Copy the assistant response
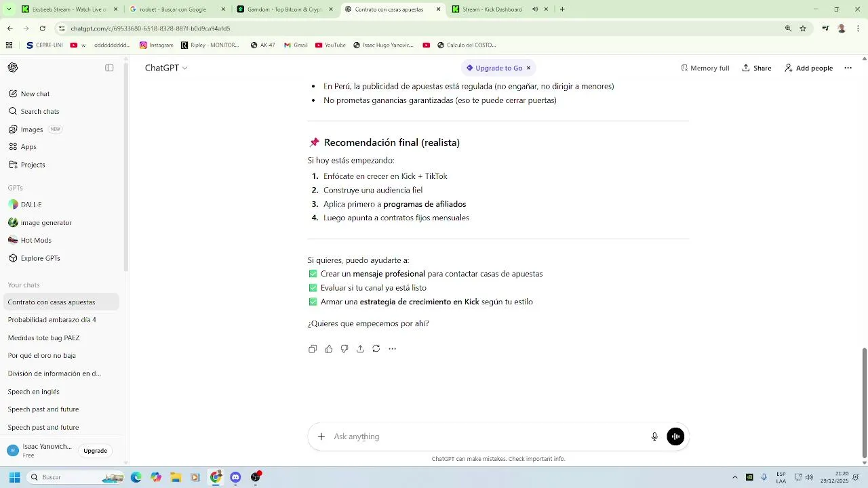This screenshot has height=488, width=868. tap(313, 349)
